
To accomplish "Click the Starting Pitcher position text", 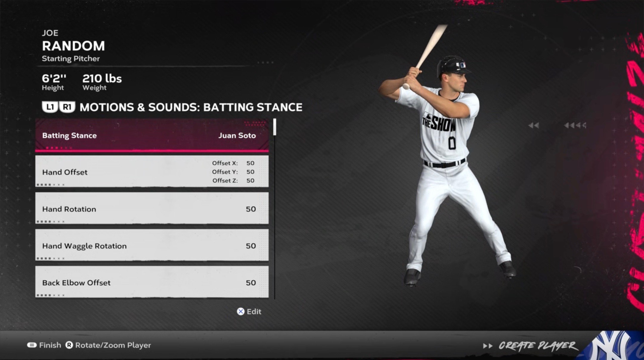I will [71, 59].
